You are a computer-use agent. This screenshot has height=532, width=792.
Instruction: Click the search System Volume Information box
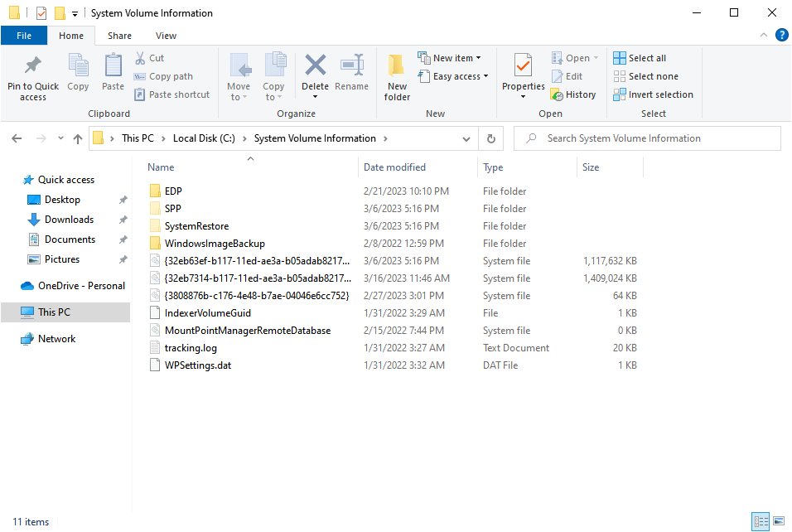[x=647, y=138]
